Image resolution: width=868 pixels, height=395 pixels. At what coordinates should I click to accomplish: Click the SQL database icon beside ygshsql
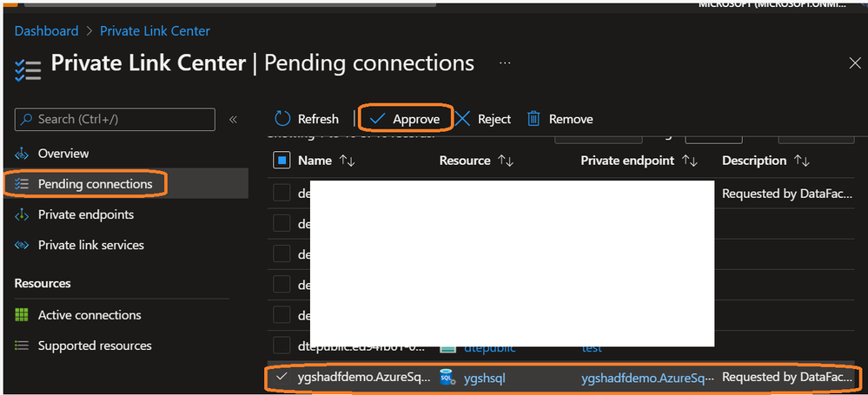click(x=448, y=378)
